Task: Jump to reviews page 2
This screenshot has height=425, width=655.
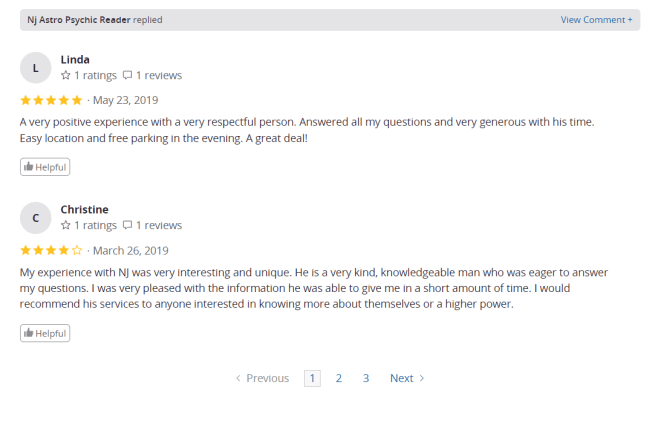Action: point(339,378)
